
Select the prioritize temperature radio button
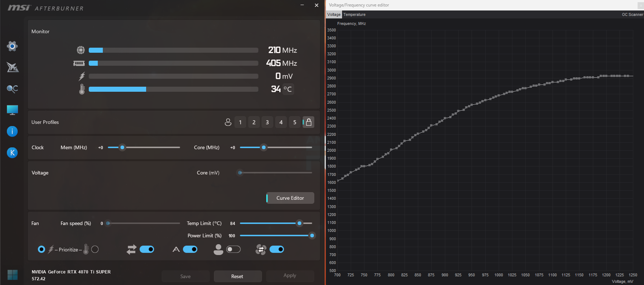[95, 249]
